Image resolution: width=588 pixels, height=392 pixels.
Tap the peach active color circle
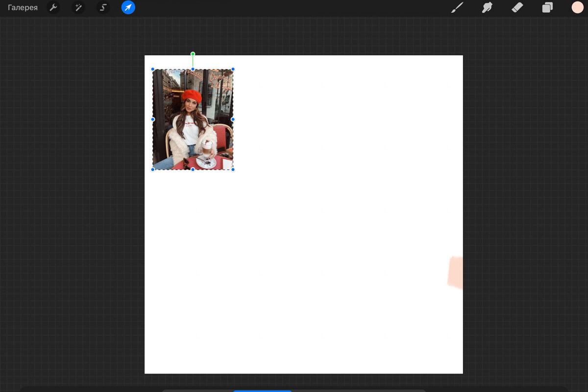(577, 7)
